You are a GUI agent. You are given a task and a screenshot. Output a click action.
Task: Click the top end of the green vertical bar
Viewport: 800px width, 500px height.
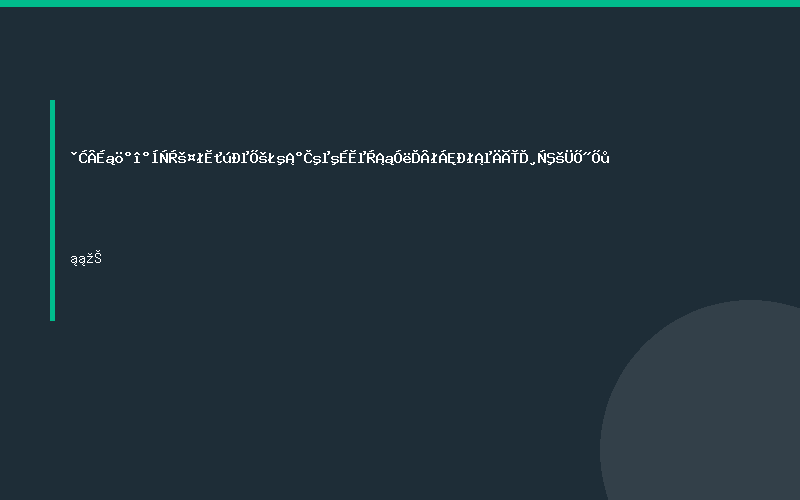(53, 103)
